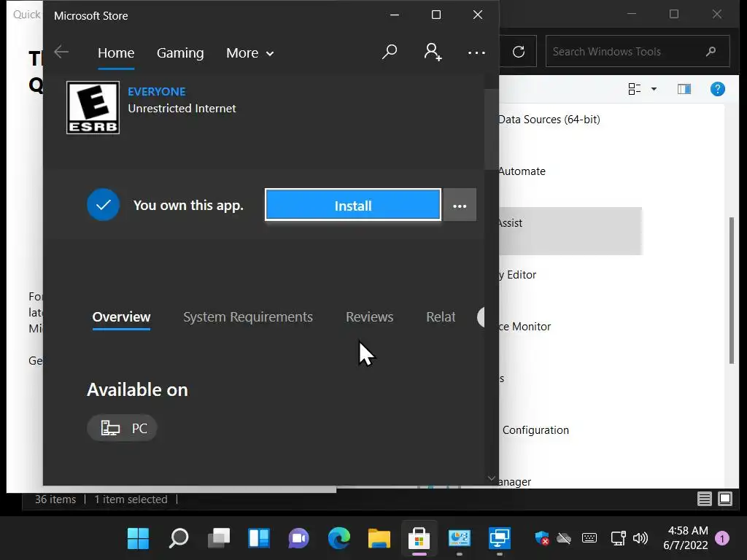
Task: Open Task View from the taskbar
Action: pos(219,539)
